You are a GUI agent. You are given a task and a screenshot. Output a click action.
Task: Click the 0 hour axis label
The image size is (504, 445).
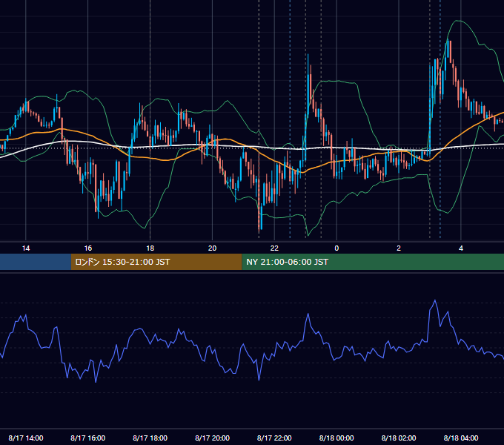click(x=336, y=248)
